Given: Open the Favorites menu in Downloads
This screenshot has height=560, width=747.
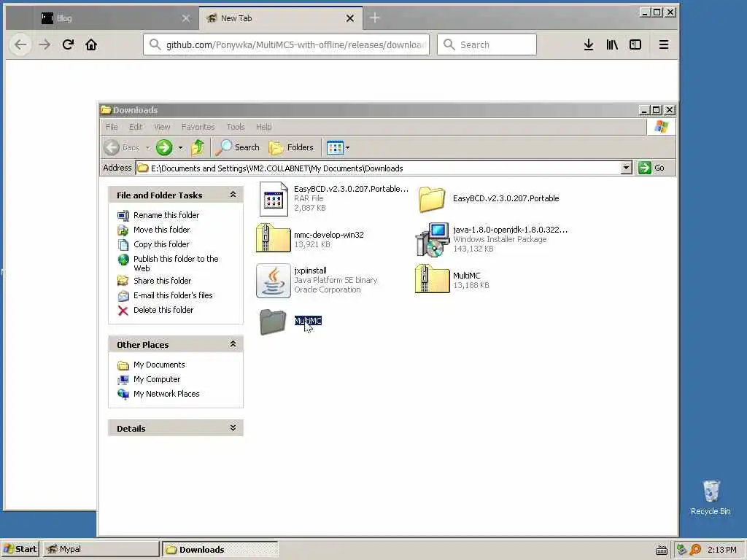Looking at the screenshot, I should point(198,127).
